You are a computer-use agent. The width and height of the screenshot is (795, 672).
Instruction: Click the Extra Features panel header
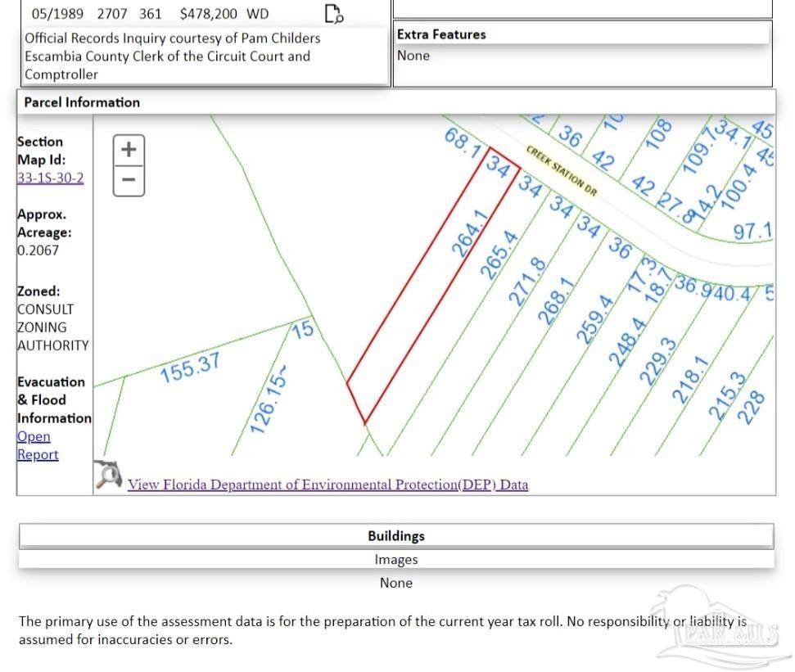tap(441, 34)
